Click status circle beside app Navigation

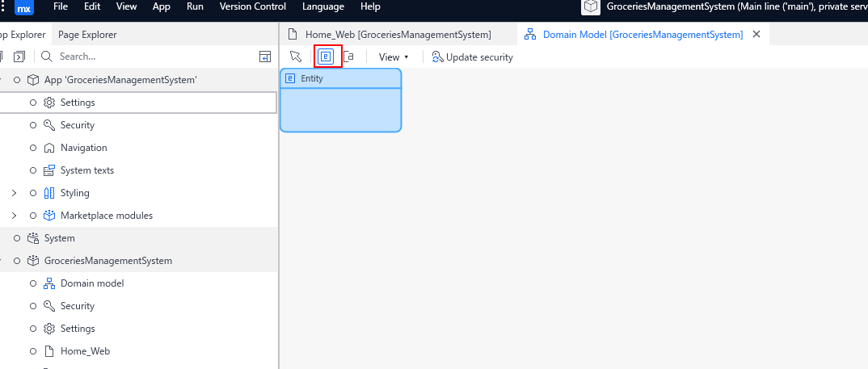tap(33, 148)
